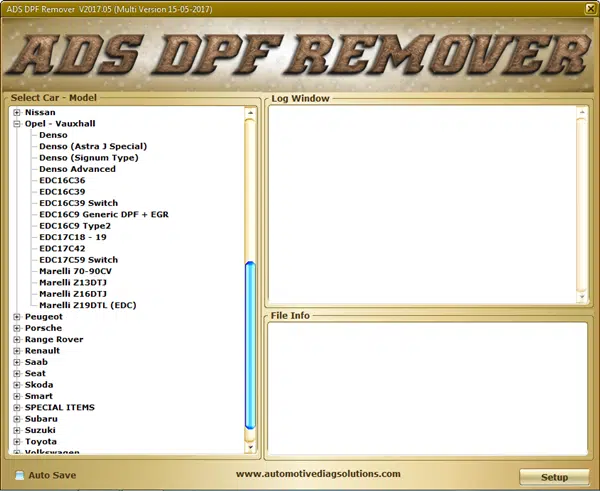Screen dimensions: 600x491
Task: Pick Marelli Z19DTL (EDC) entry
Action: click(x=85, y=305)
